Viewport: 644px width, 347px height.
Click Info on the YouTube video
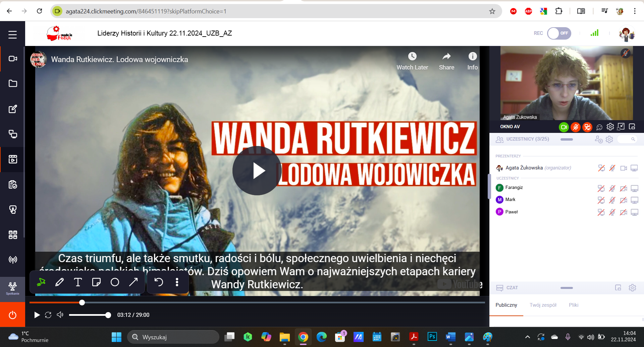pyautogui.click(x=473, y=61)
